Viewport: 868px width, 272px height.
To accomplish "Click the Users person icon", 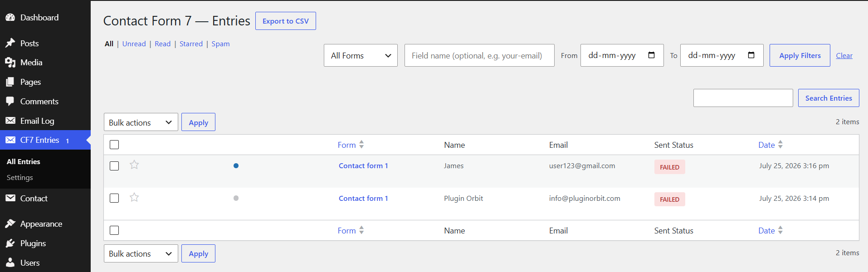I will pyautogui.click(x=10, y=263).
